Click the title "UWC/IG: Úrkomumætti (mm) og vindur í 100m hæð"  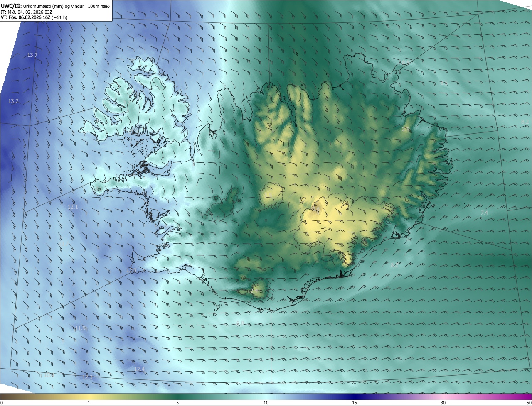(x=55, y=6)
